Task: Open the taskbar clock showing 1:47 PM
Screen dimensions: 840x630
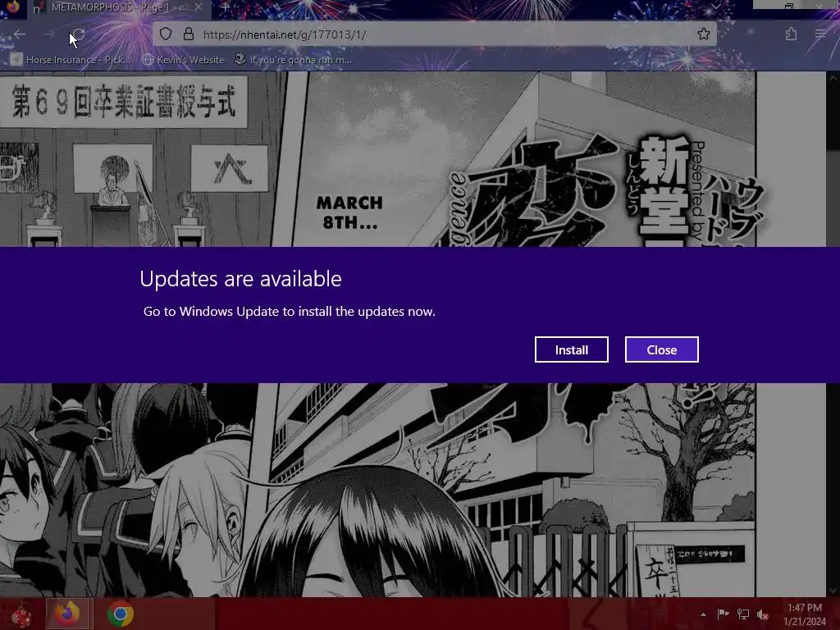Action: 804,614
